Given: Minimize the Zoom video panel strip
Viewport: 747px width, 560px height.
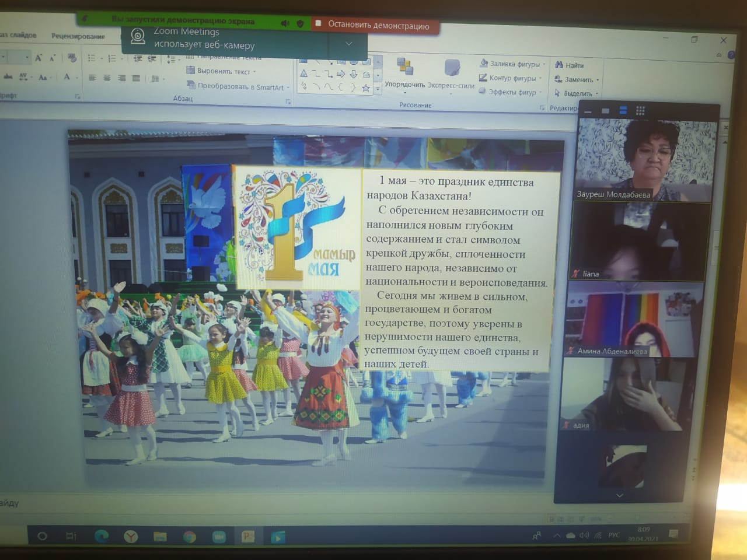Looking at the screenshot, I should (x=588, y=111).
